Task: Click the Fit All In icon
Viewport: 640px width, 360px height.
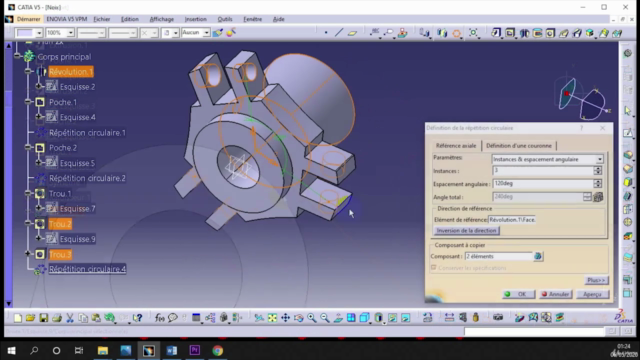Action: [x=272, y=318]
